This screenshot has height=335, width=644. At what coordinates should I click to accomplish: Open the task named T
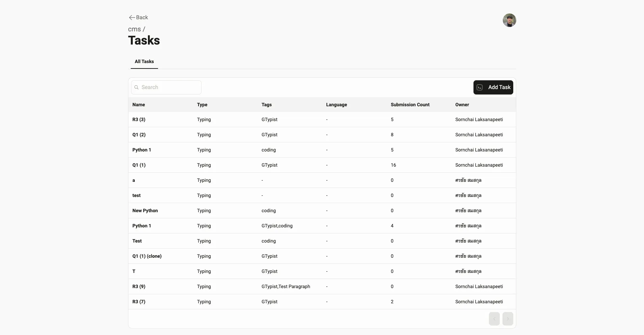(134, 271)
